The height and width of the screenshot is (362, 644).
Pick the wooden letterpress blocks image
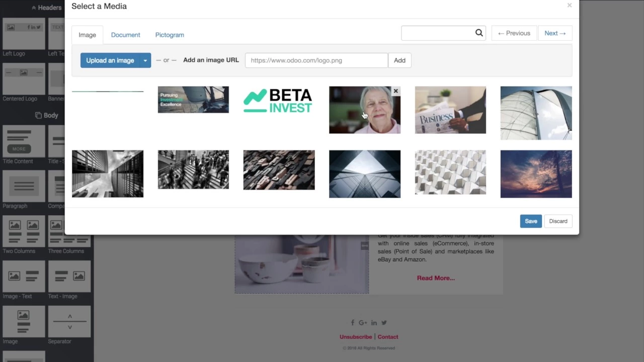click(279, 170)
